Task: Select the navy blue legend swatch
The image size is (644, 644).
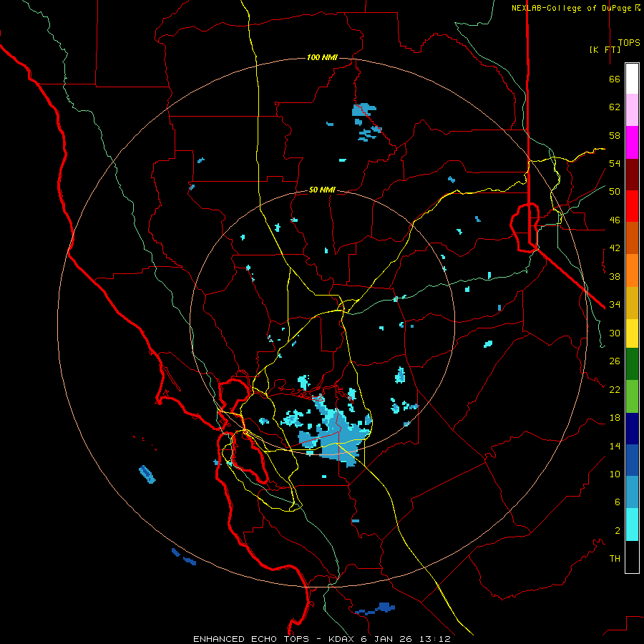Action: pyautogui.click(x=632, y=429)
